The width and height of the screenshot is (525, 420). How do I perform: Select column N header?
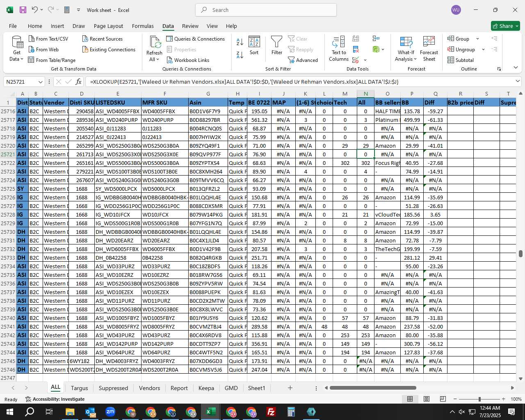click(x=365, y=94)
